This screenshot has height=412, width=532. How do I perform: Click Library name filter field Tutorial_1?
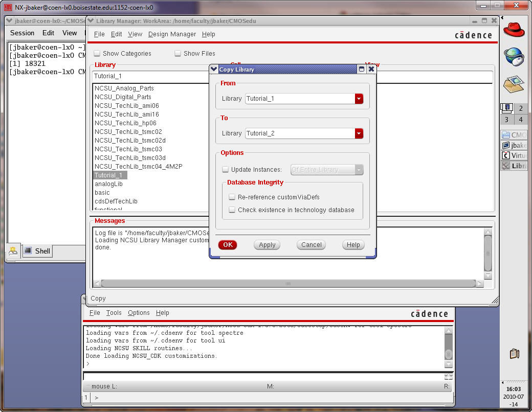point(150,76)
